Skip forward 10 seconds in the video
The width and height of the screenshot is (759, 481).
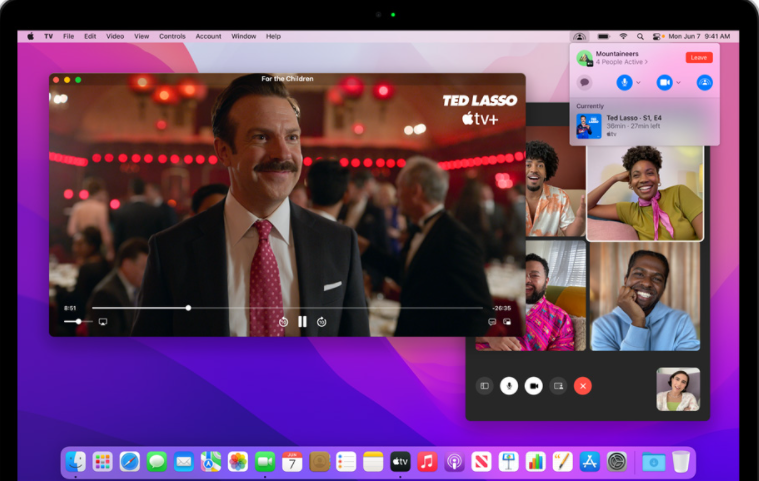point(321,322)
